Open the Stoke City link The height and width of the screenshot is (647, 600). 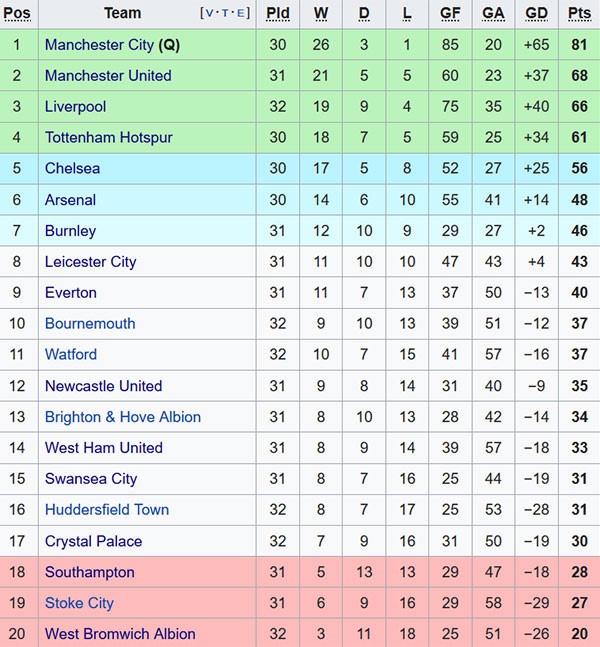[79, 603]
